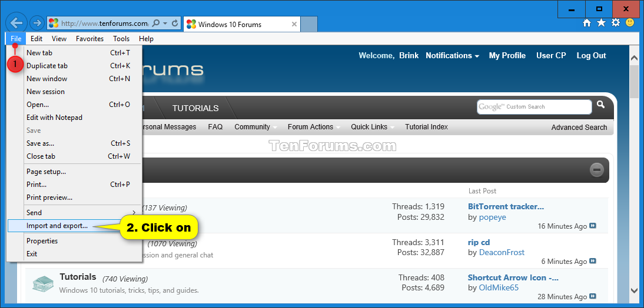Click the Google Custom Search field
Screen dimensions: 644x308
tap(535, 106)
